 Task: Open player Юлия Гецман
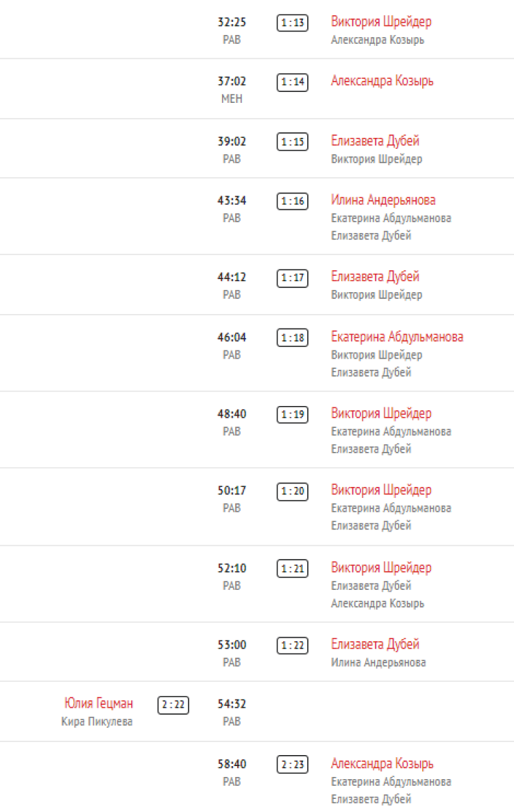pos(99,704)
